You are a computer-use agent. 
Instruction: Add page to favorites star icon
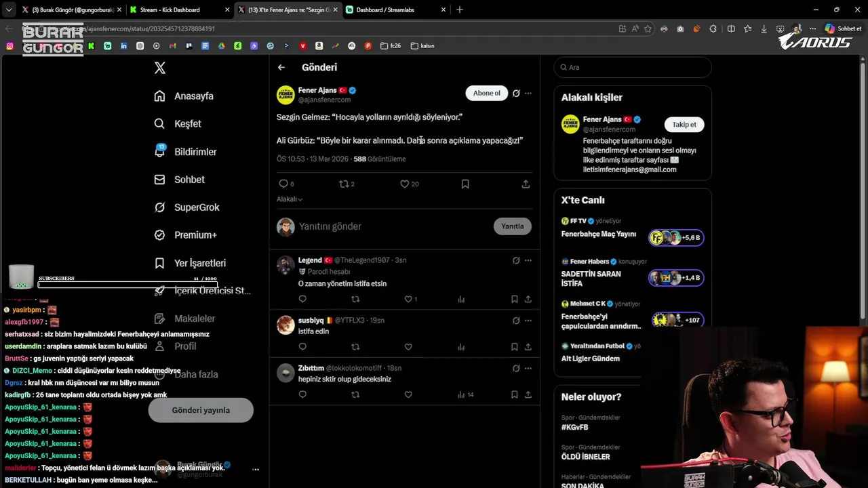(648, 28)
